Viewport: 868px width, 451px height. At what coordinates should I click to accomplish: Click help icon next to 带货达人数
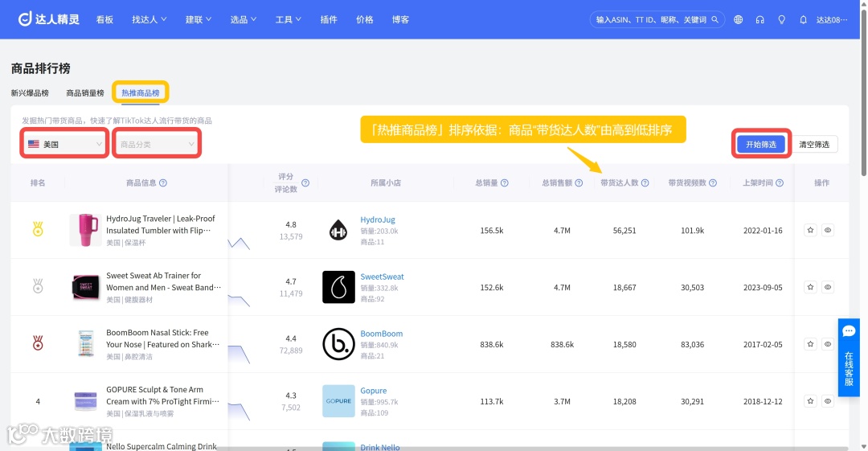[x=645, y=182]
